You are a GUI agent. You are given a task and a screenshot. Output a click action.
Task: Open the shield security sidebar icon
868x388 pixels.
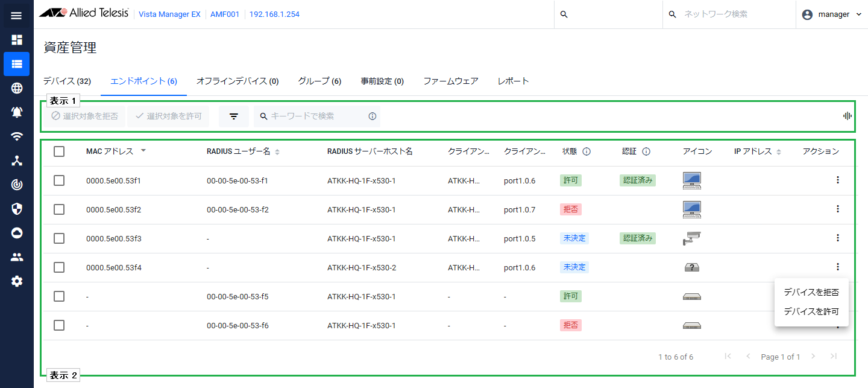(16, 209)
